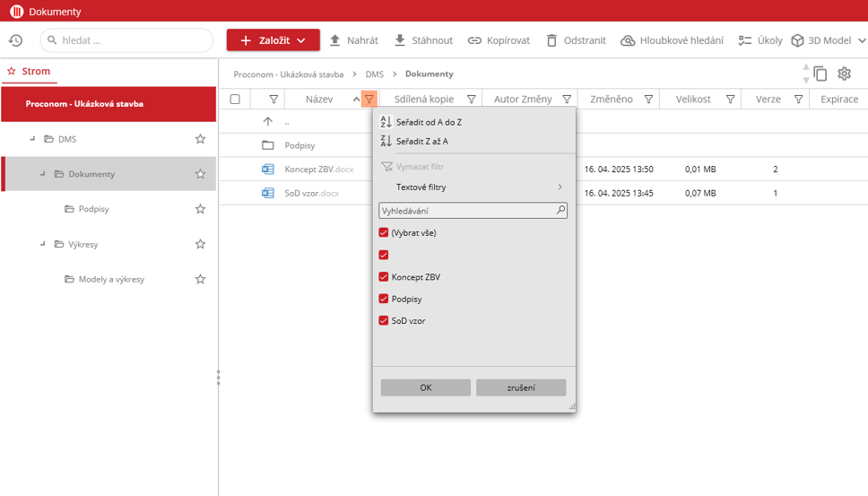
Task: Confirm the filter with OK
Action: click(425, 387)
